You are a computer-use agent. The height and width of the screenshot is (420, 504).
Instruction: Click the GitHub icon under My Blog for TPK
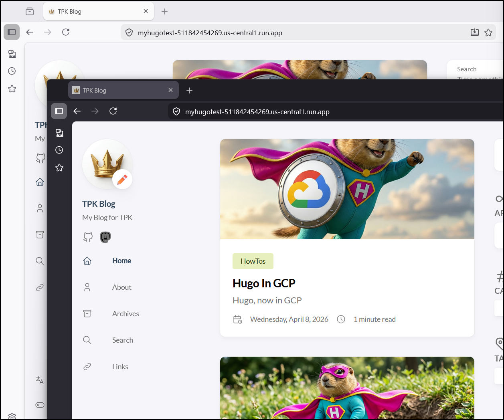click(88, 237)
